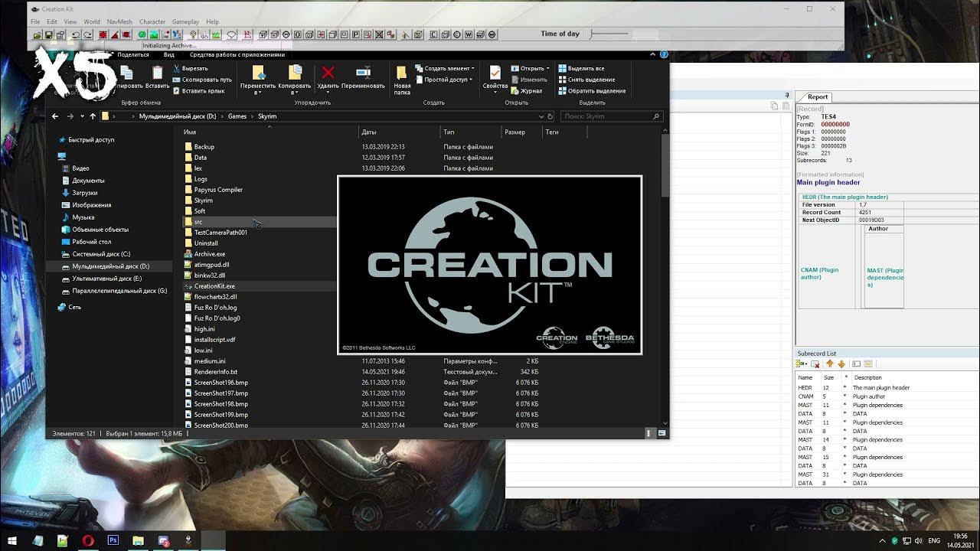Select the Report tab

(x=817, y=97)
